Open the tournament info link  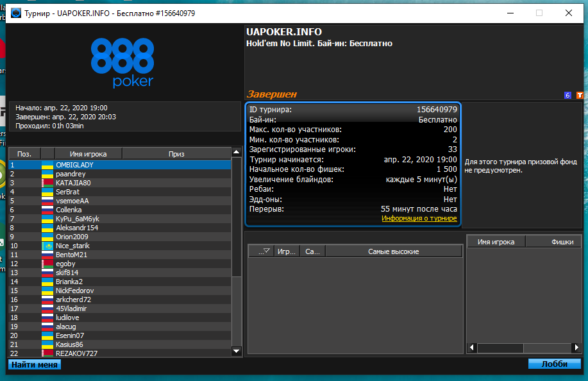point(419,218)
